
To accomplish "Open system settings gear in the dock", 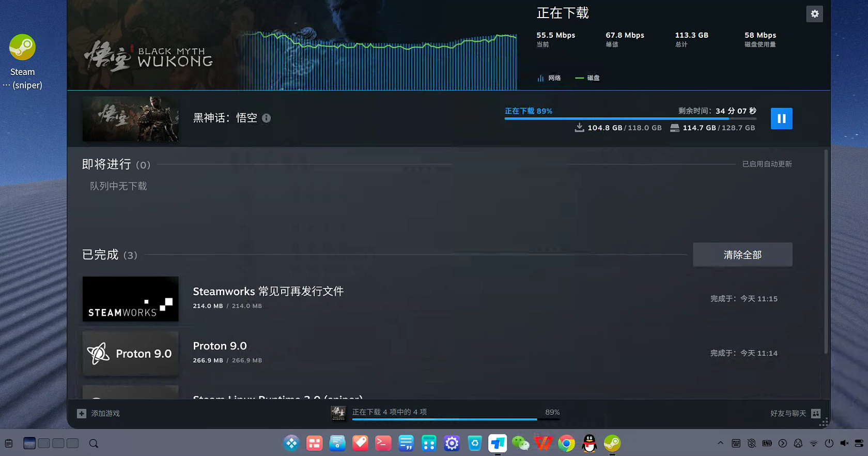I will point(452,443).
